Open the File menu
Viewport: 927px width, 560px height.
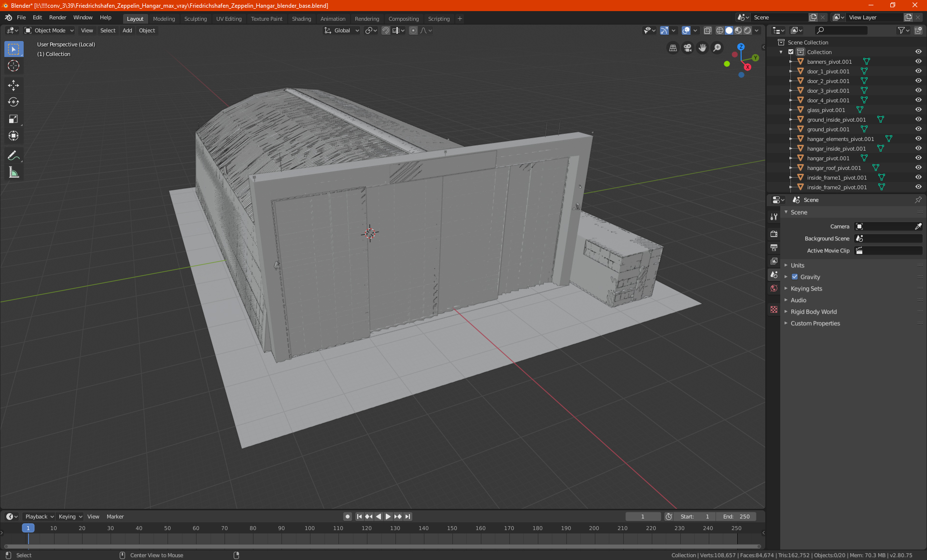[21, 17]
